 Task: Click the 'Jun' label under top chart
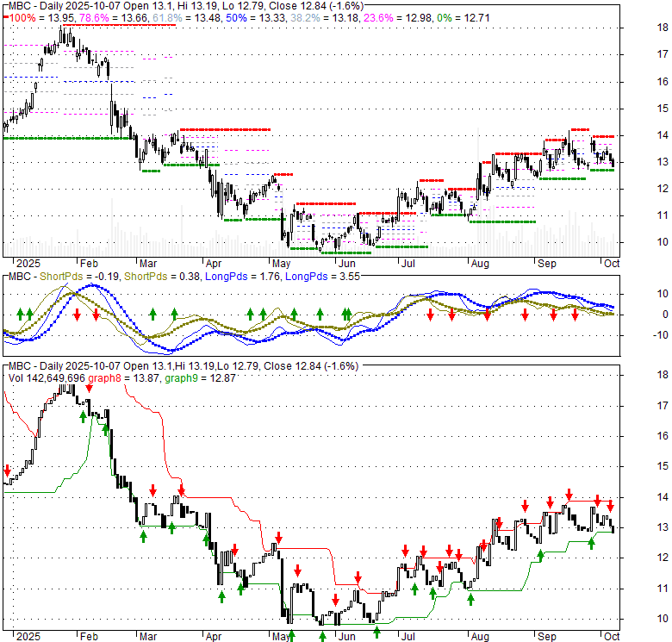(x=346, y=264)
